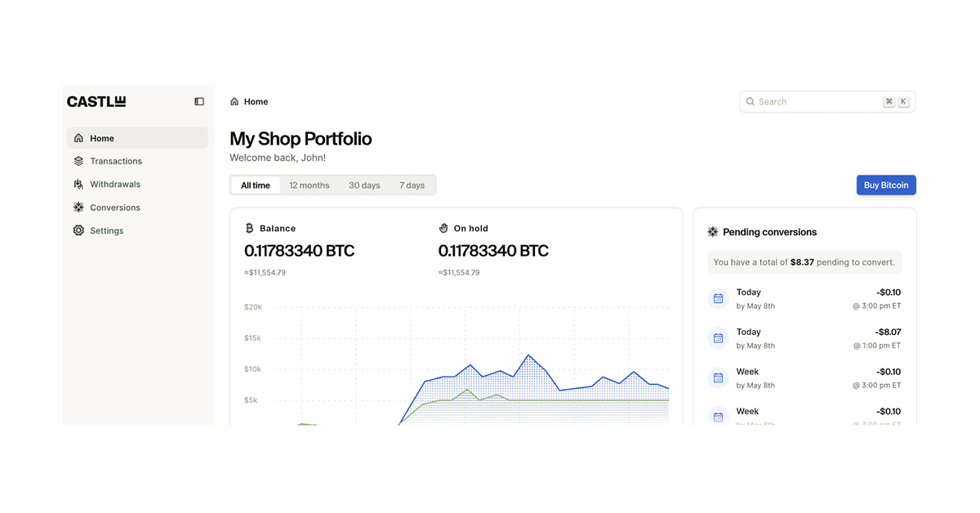Click the Home breadcrumb text

(x=256, y=101)
